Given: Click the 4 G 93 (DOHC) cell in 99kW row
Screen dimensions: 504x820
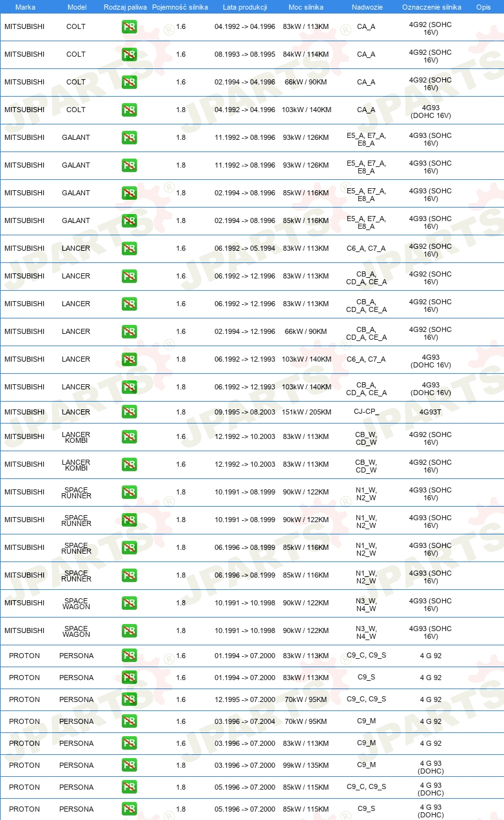Looking at the screenshot, I should [x=431, y=766].
